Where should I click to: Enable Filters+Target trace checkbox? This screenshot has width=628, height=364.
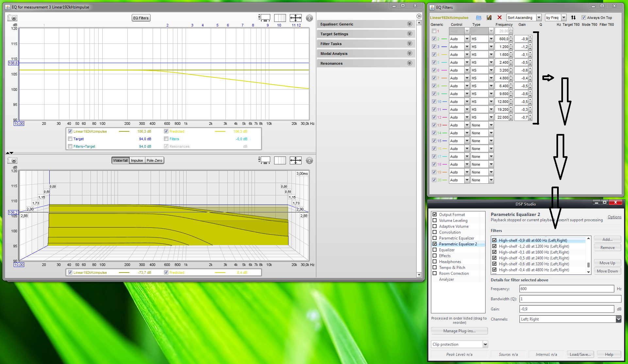tap(70, 146)
